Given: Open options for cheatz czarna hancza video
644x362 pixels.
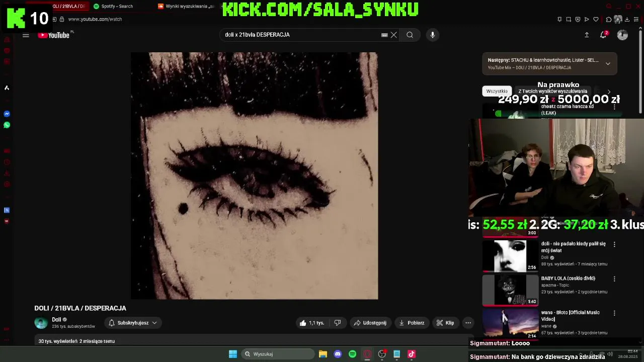Looking at the screenshot, I should click(614, 107).
